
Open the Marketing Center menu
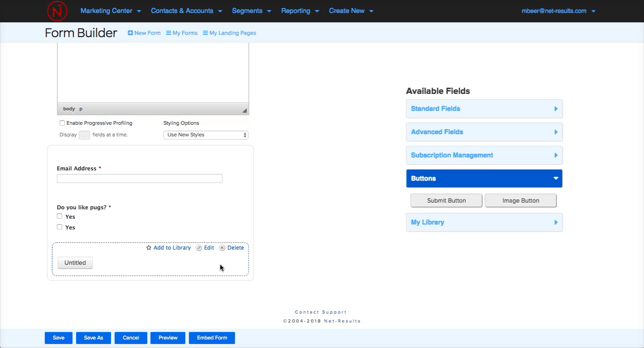pyautogui.click(x=111, y=11)
